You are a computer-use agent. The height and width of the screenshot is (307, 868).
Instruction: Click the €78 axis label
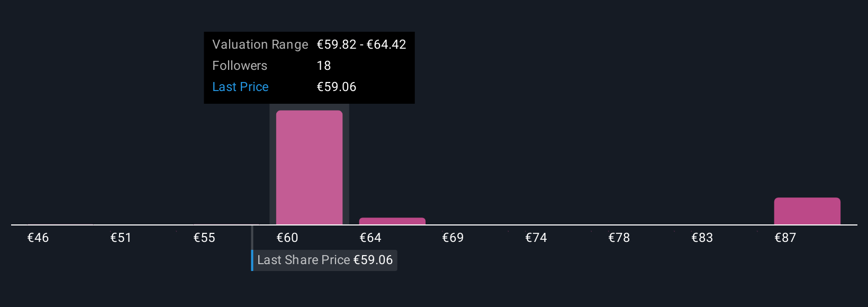tap(619, 238)
